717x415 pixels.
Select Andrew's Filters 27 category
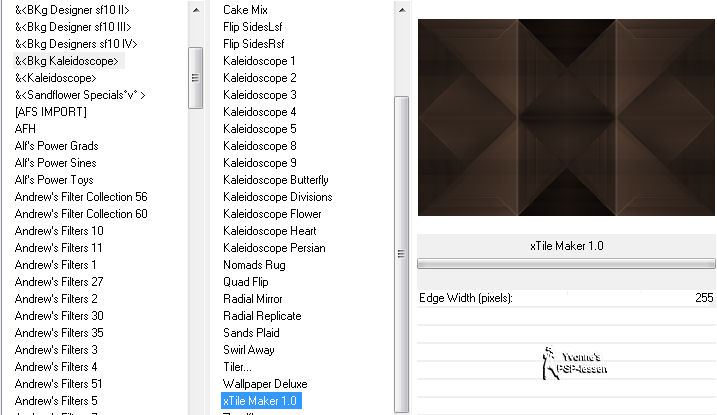click(x=59, y=282)
